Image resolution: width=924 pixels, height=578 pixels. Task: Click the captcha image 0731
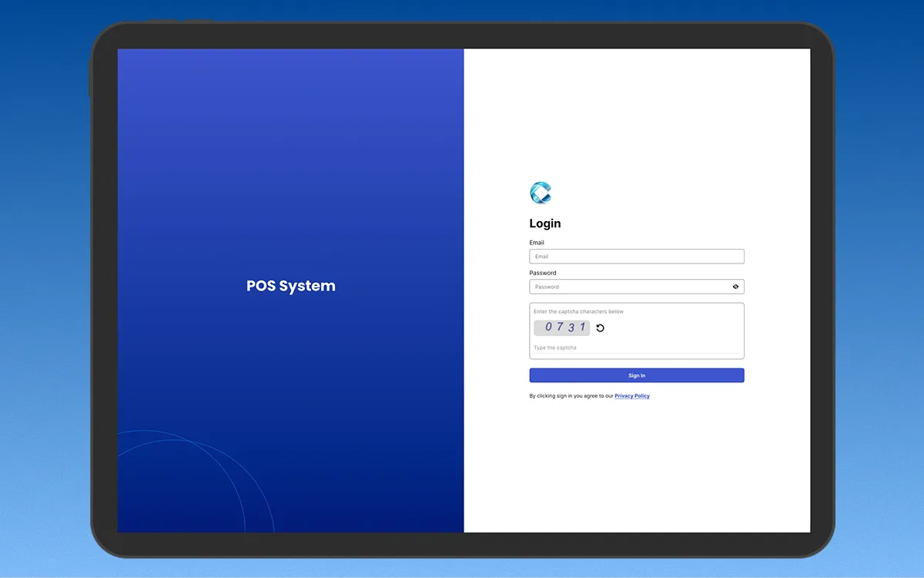pos(562,328)
